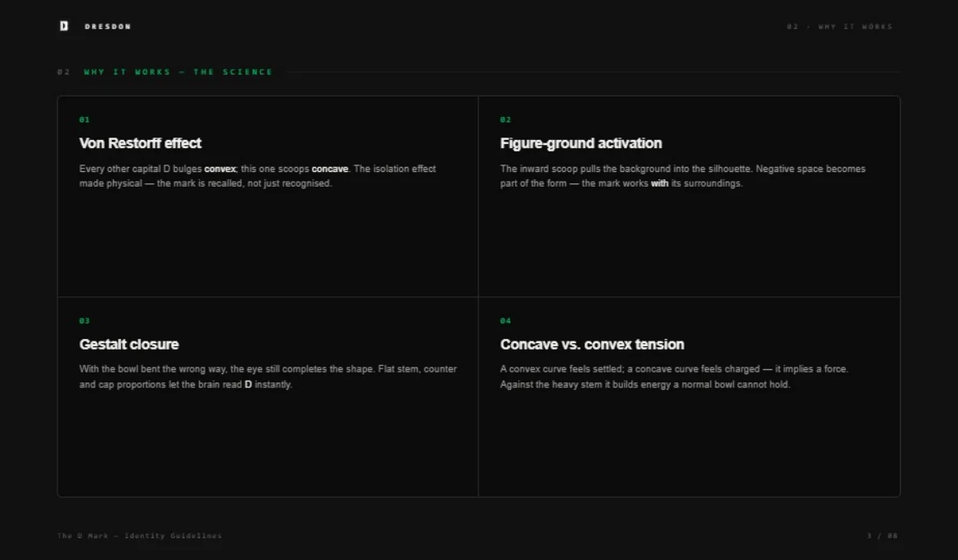958x560 pixels.
Task: Click the bold word 'convex' in card 01
Action: click(220, 169)
